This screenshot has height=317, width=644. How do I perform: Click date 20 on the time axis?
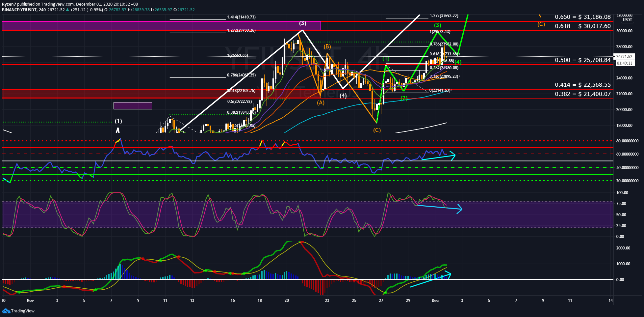(287, 301)
